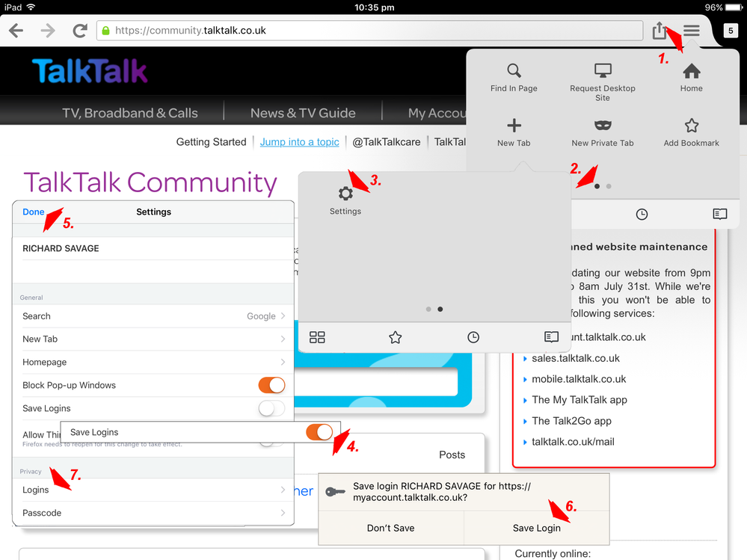747x560 pixels.
Task: Tap the Posts heading text
Action: pos(452,455)
